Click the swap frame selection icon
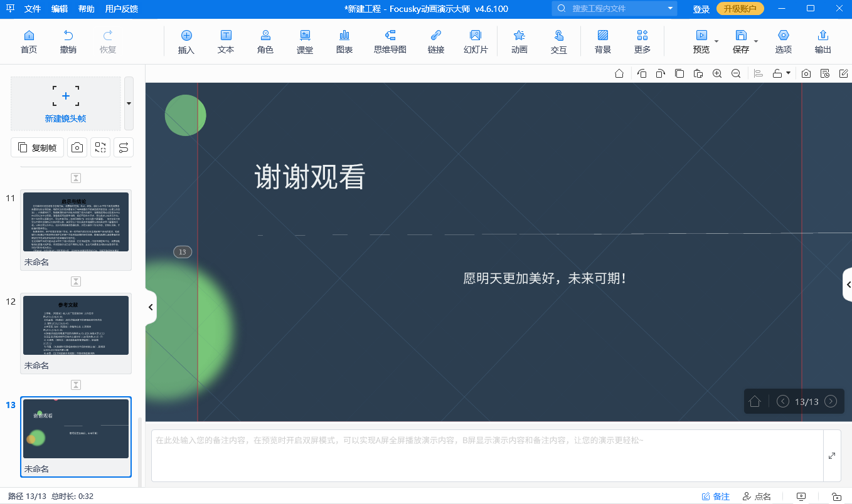The width and height of the screenshot is (852, 504). tap(100, 147)
